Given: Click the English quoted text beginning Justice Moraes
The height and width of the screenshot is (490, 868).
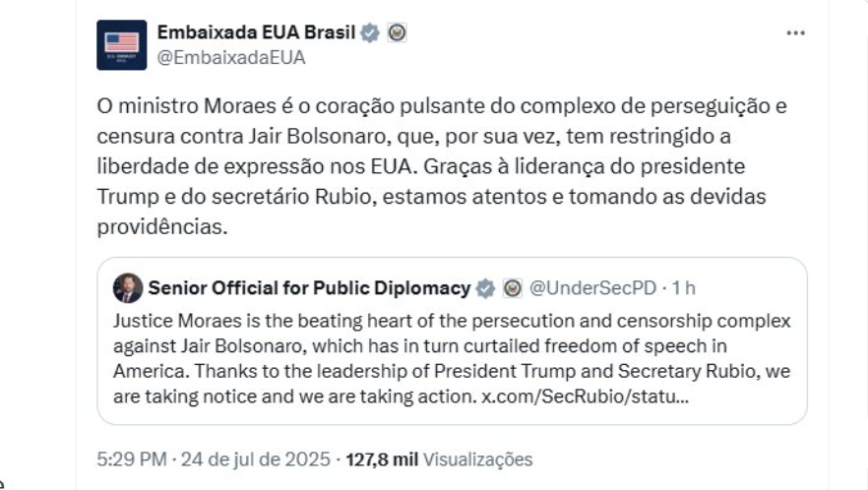Looking at the screenshot, I should (453, 358).
